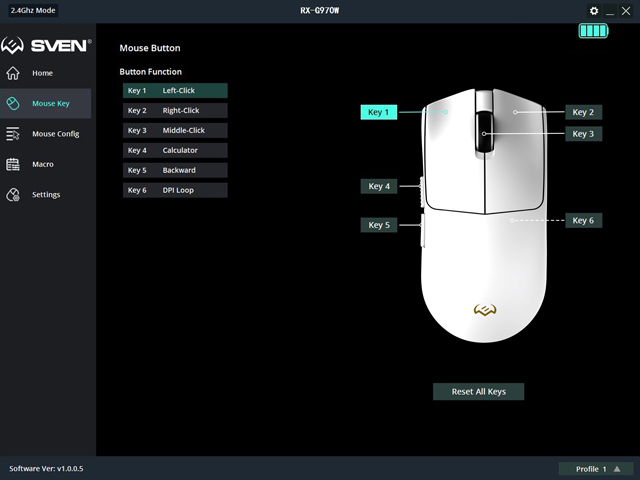Image resolution: width=640 pixels, height=480 pixels.
Task: Click the Macro sidebar icon
Action: pos(13,164)
